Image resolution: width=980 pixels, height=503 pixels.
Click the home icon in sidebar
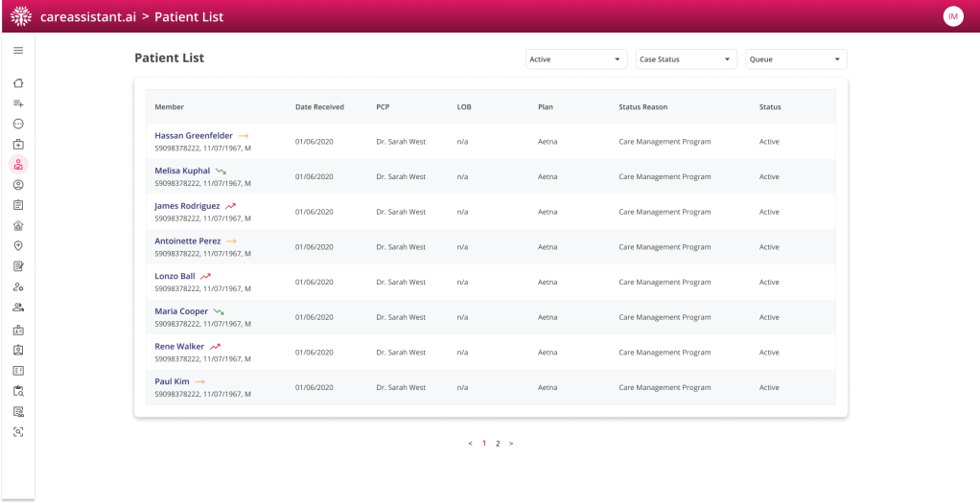pos(18,83)
